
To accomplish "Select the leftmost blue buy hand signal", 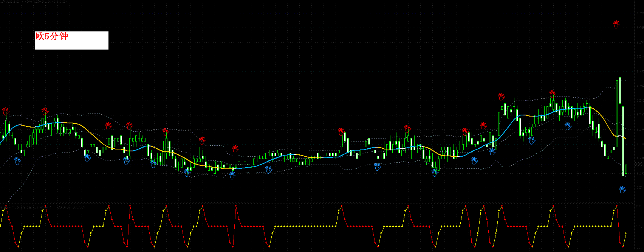I will pyautogui.click(x=18, y=161).
